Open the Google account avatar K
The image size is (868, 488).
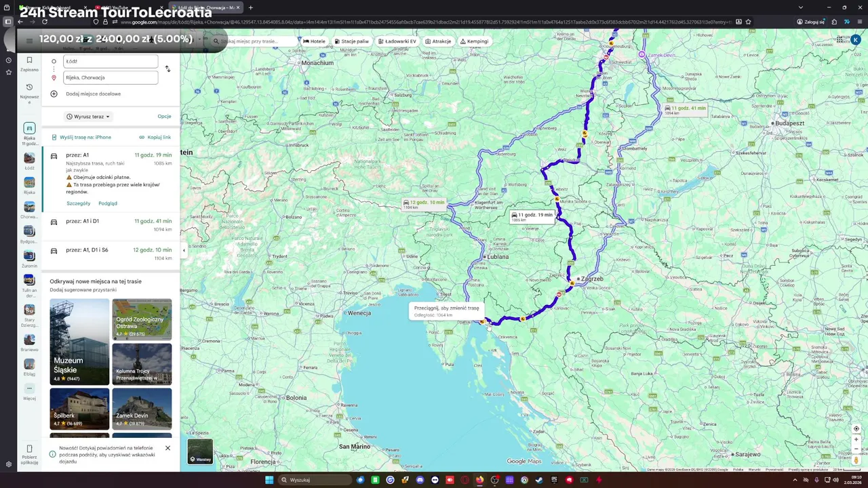click(x=856, y=41)
